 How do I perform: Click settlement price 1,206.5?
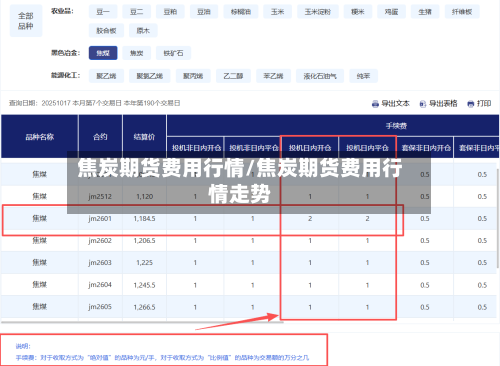(144, 241)
